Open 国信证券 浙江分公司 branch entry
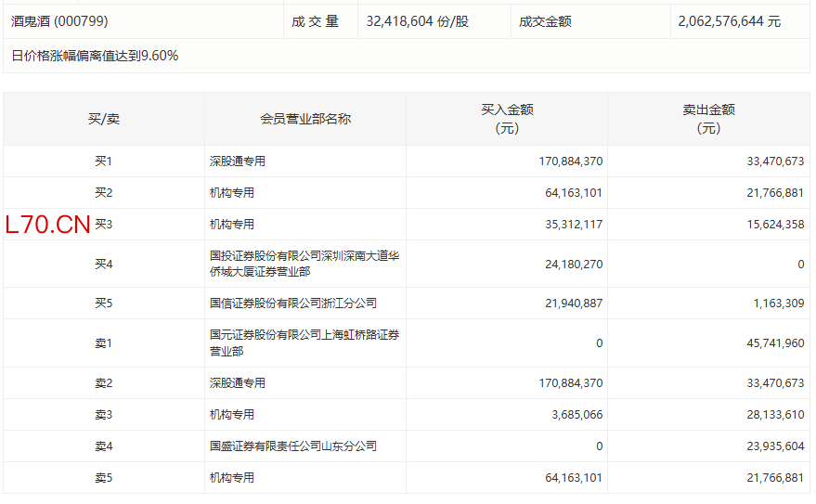This screenshot has width=816, height=504. pos(293,304)
